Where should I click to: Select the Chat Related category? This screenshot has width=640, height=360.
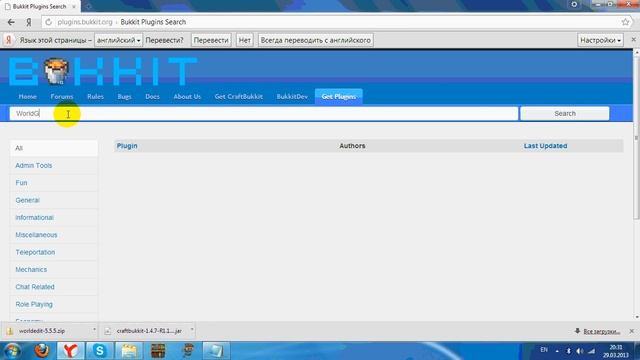54,287
